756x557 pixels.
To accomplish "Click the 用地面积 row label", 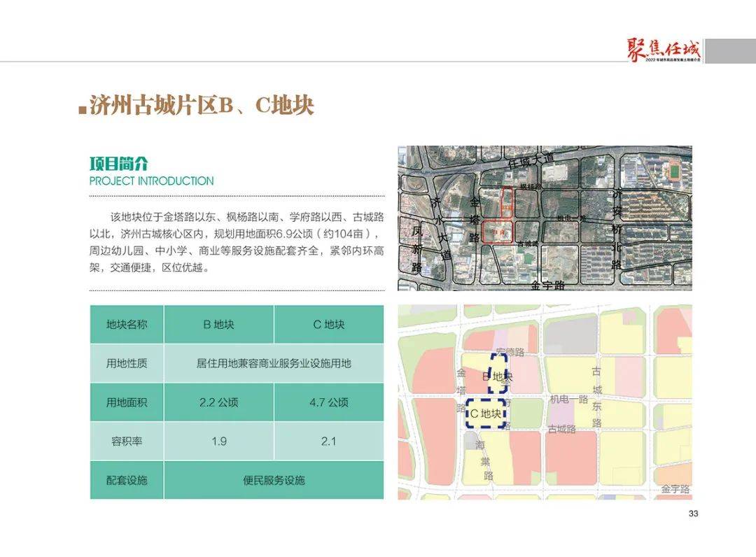I will pos(127,402).
